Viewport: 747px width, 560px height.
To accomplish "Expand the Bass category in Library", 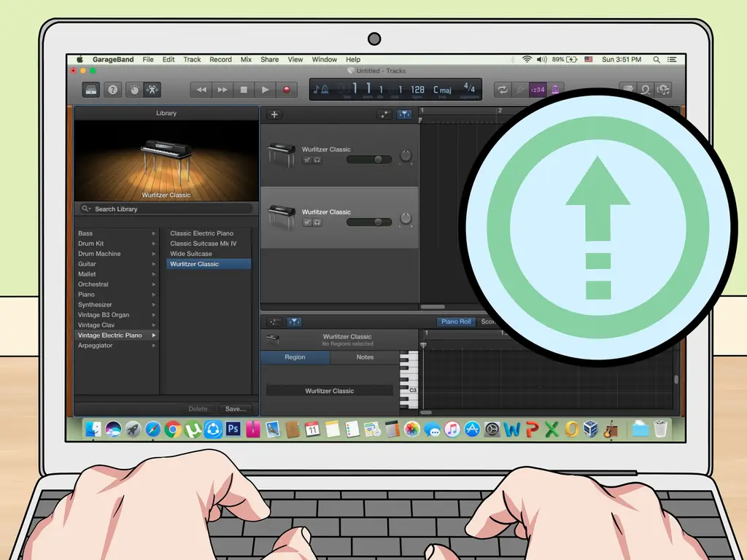I will pos(117,233).
